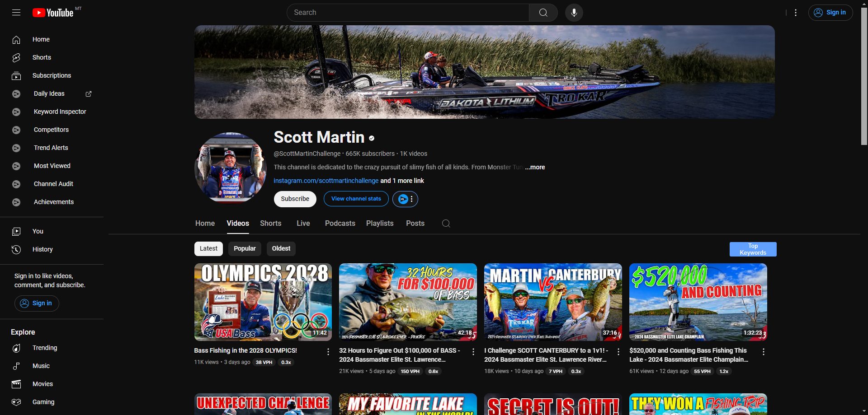The width and height of the screenshot is (868, 415).
Task: Click the page vertical scrollbar
Action: tap(864, 77)
